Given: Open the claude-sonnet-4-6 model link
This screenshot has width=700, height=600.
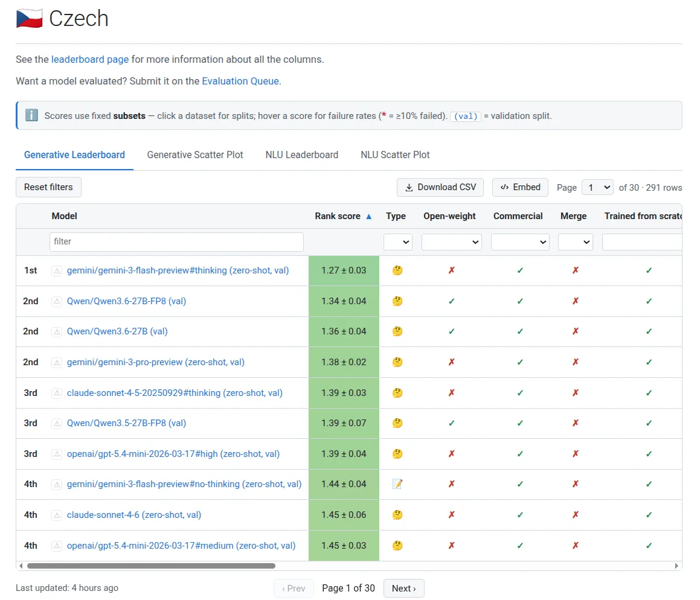Looking at the screenshot, I should [134, 515].
